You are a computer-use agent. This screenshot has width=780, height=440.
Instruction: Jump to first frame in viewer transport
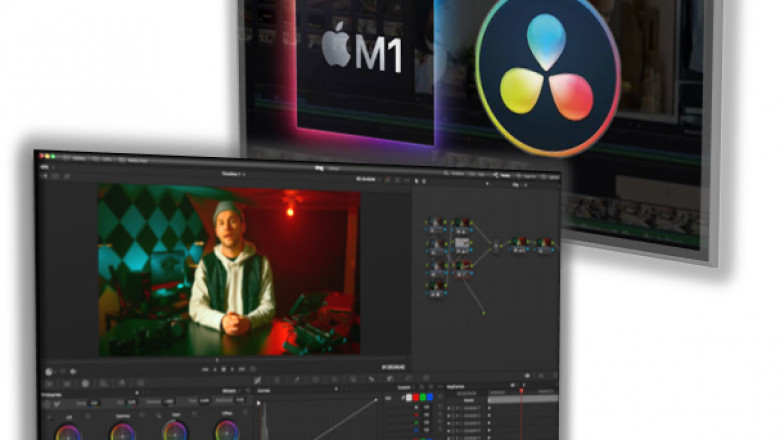pos(205,369)
